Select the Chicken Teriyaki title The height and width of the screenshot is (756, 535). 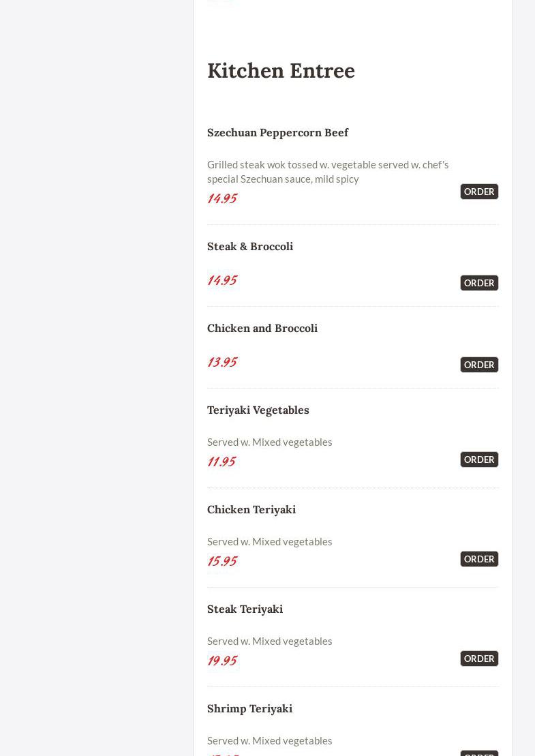tap(251, 509)
